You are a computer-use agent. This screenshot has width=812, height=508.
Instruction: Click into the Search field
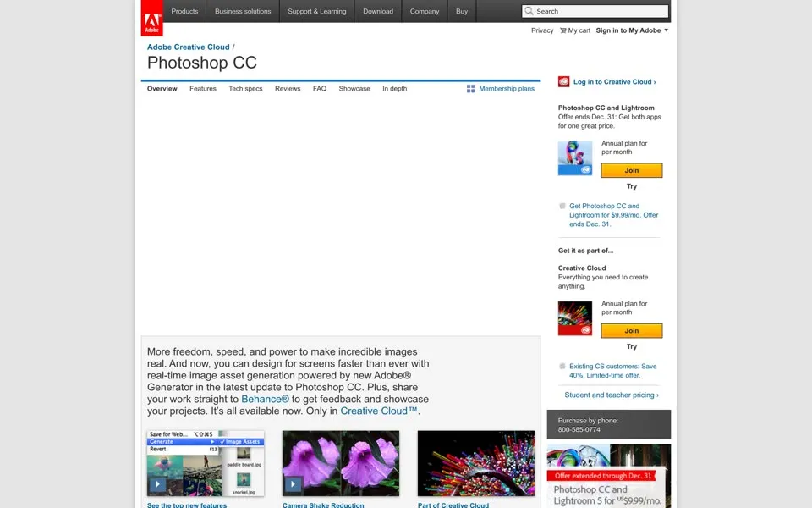pyautogui.click(x=595, y=11)
